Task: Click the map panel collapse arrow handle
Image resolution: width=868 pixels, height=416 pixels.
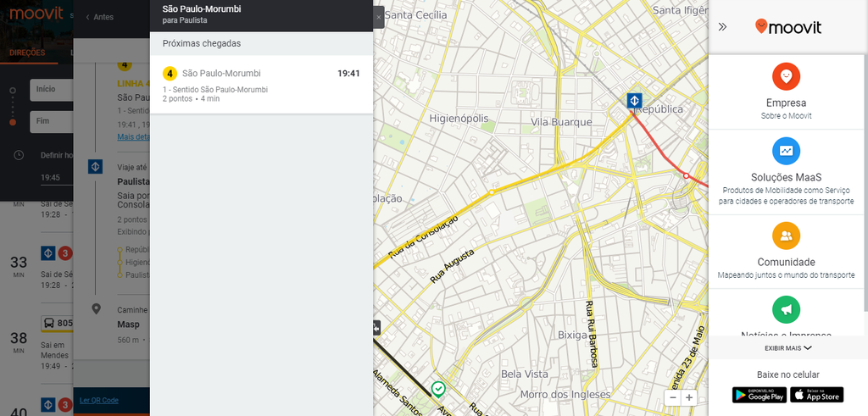Action: coord(377,328)
